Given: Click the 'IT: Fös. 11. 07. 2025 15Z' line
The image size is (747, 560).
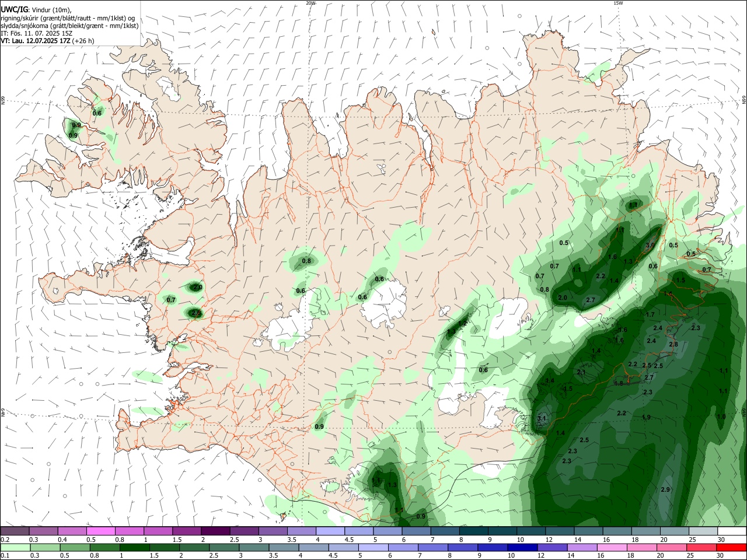Looking at the screenshot, I should [x=36, y=33].
